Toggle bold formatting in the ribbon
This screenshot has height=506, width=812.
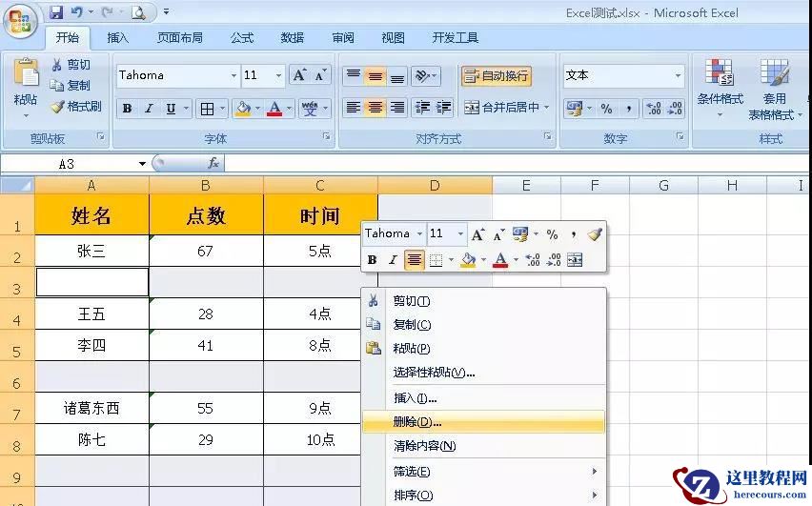tap(127, 109)
